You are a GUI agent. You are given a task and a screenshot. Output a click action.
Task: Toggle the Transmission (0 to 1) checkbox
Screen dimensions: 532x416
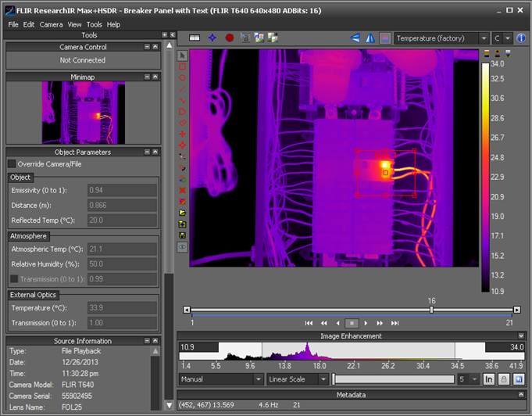click(x=14, y=279)
